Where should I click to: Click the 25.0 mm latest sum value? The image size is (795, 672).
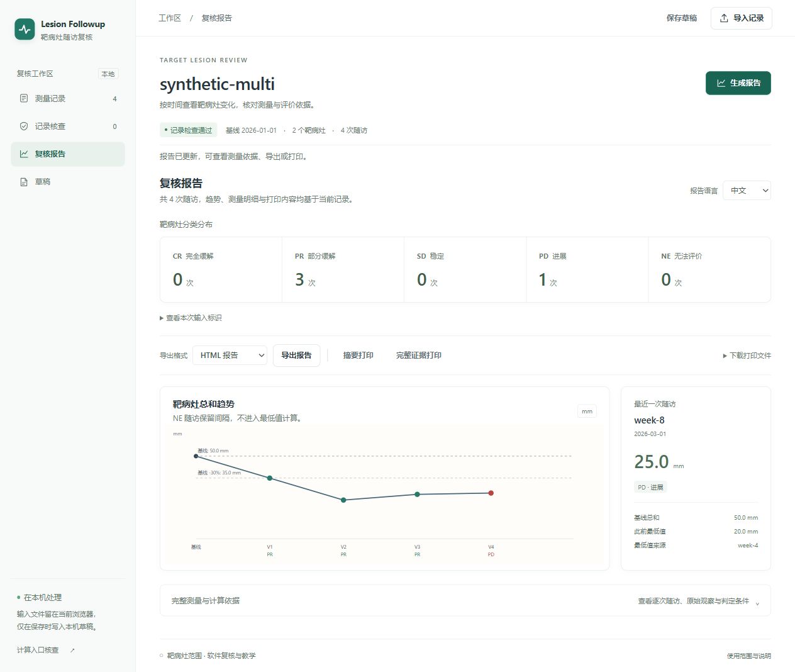659,462
